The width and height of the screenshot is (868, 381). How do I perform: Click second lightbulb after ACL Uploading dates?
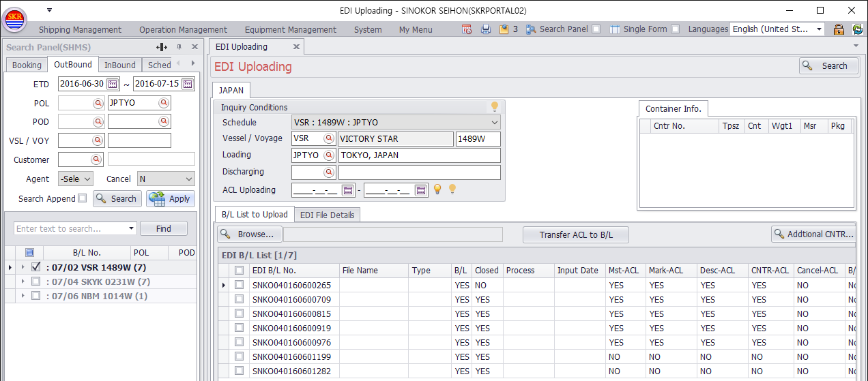click(452, 189)
